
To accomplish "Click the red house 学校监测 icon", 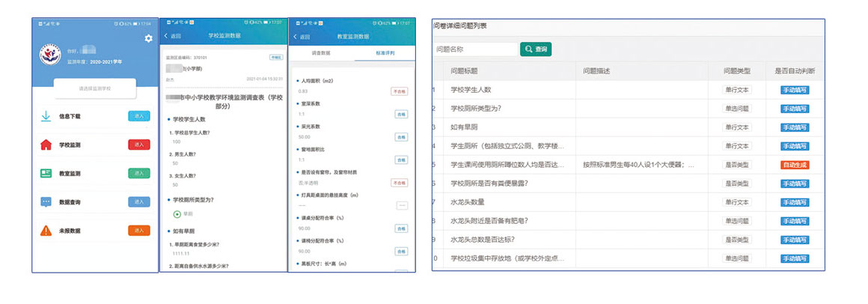I will [46, 145].
